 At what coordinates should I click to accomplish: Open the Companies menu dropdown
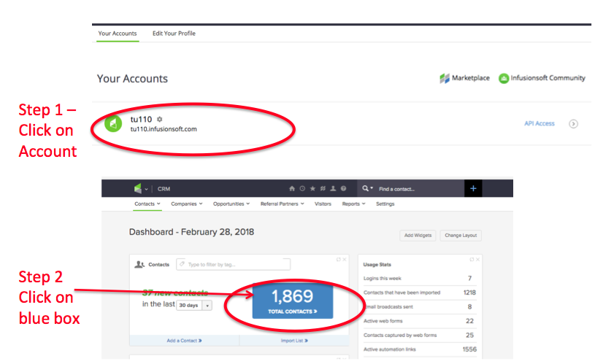[x=187, y=204]
